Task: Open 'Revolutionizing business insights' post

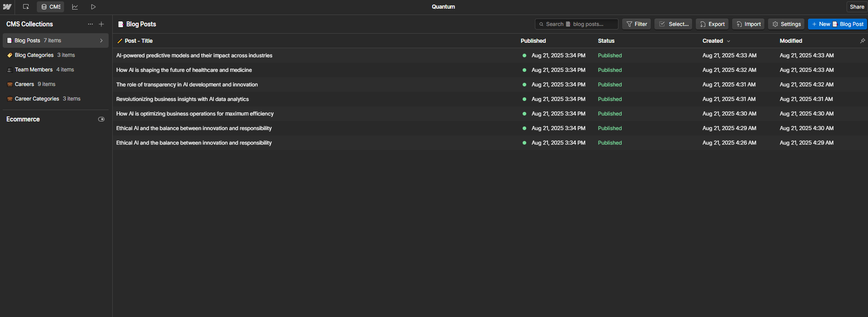Action: [182, 99]
